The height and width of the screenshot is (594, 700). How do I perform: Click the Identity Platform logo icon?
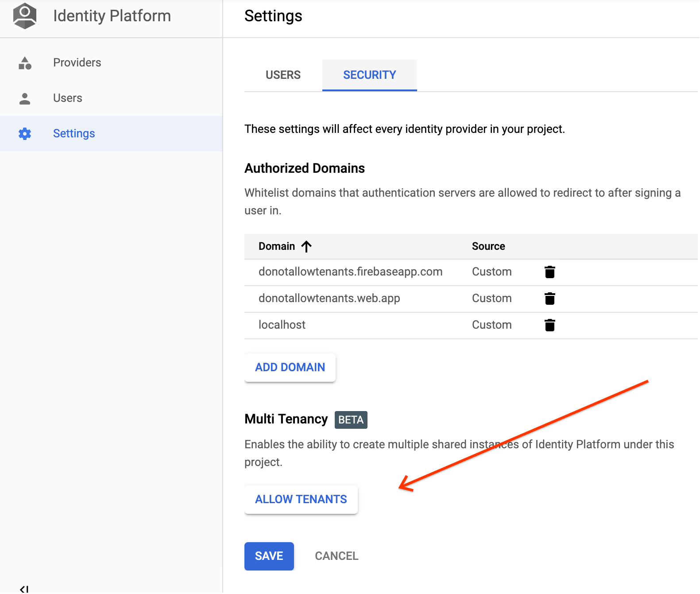click(25, 16)
